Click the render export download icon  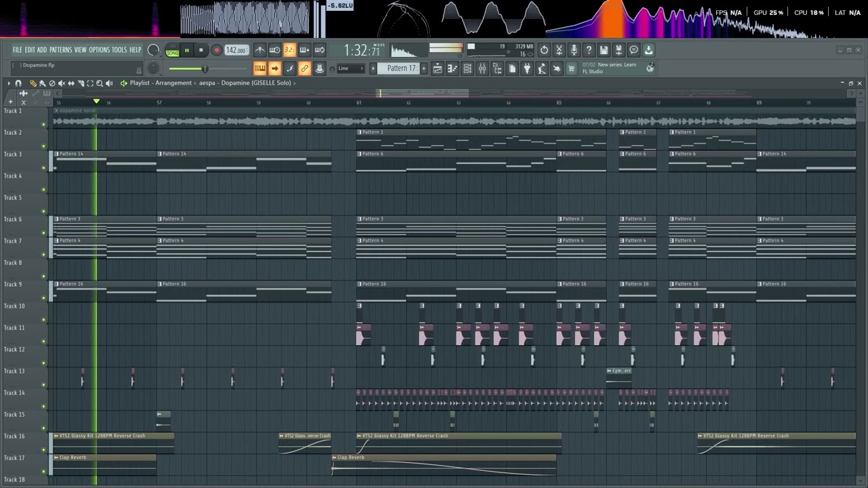coord(648,50)
